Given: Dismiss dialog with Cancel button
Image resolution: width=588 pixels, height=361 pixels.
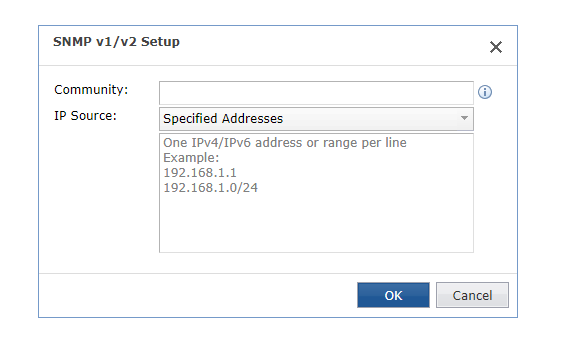Looking at the screenshot, I should (x=472, y=295).
